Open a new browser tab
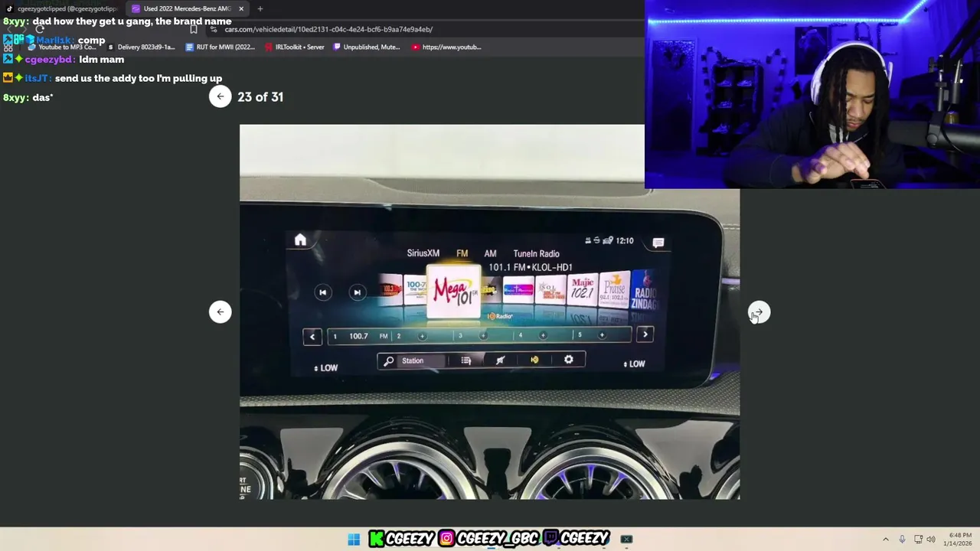The image size is (980, 551). [x=260, y=8]
